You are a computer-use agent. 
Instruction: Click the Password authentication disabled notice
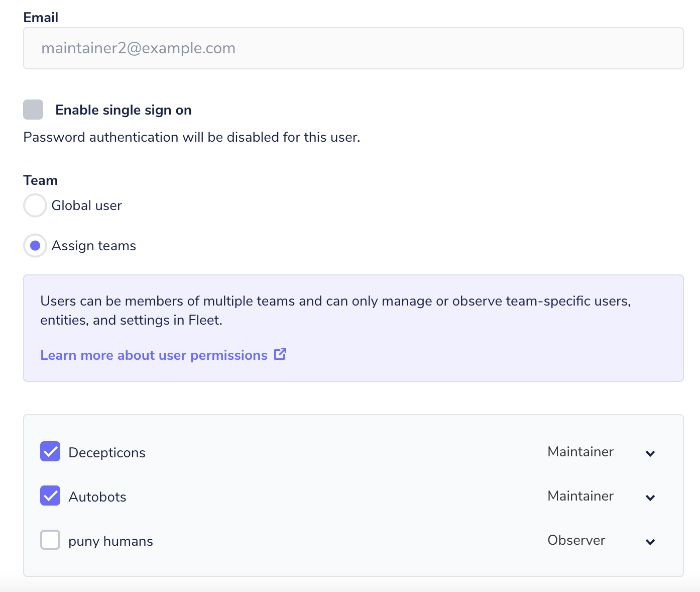pyautogui.click(x=192, y=137)
